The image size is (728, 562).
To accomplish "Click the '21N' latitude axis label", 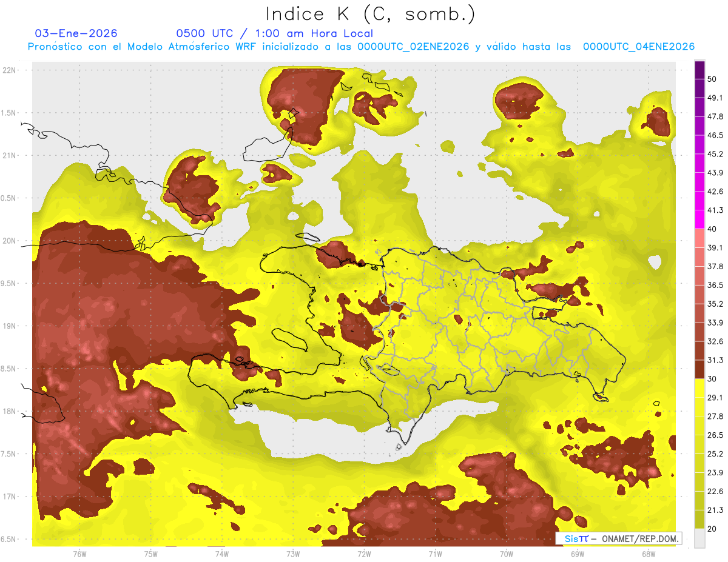I will pyautogui.click(x=9, y=155).
